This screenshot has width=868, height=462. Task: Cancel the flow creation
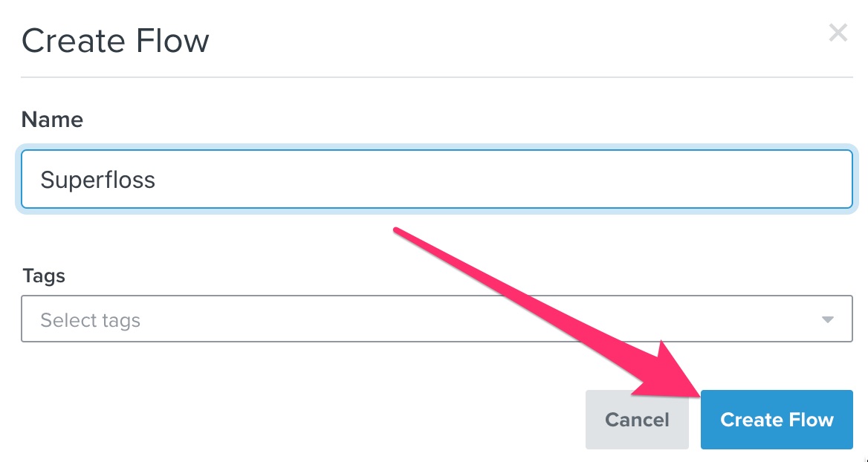coord(637,420)
